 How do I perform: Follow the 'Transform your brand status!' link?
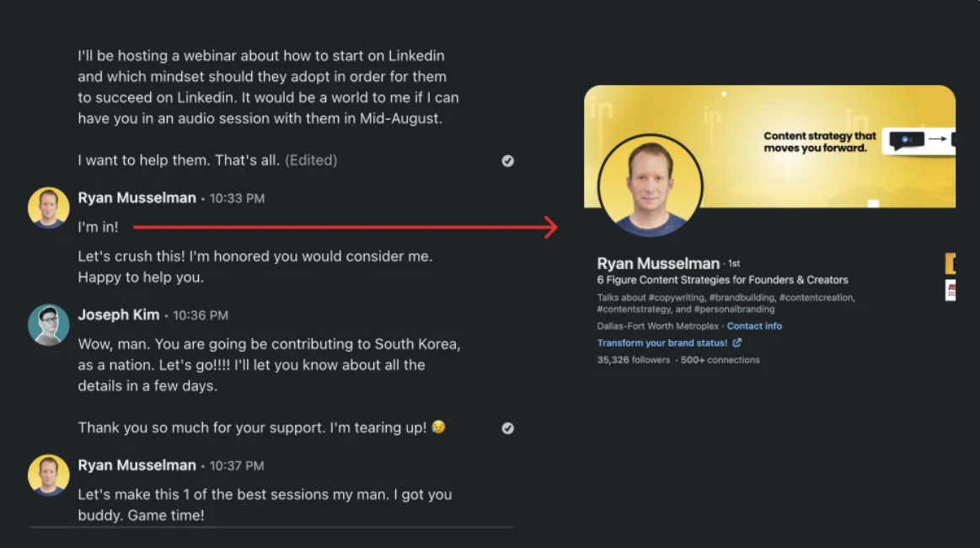click(661, 343)
